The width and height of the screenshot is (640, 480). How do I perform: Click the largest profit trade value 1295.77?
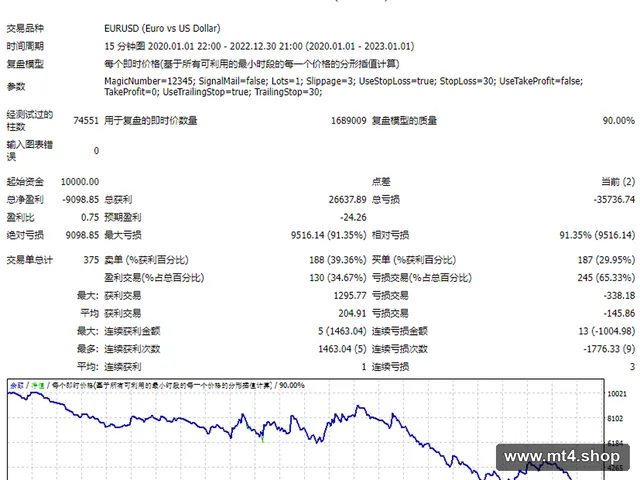[x=350, y=296]
